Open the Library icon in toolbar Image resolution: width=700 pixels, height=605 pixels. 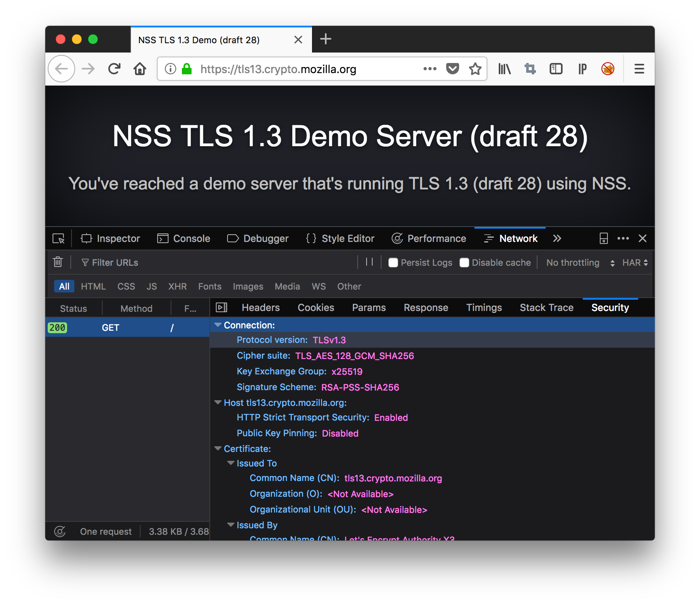pos(504,69)
